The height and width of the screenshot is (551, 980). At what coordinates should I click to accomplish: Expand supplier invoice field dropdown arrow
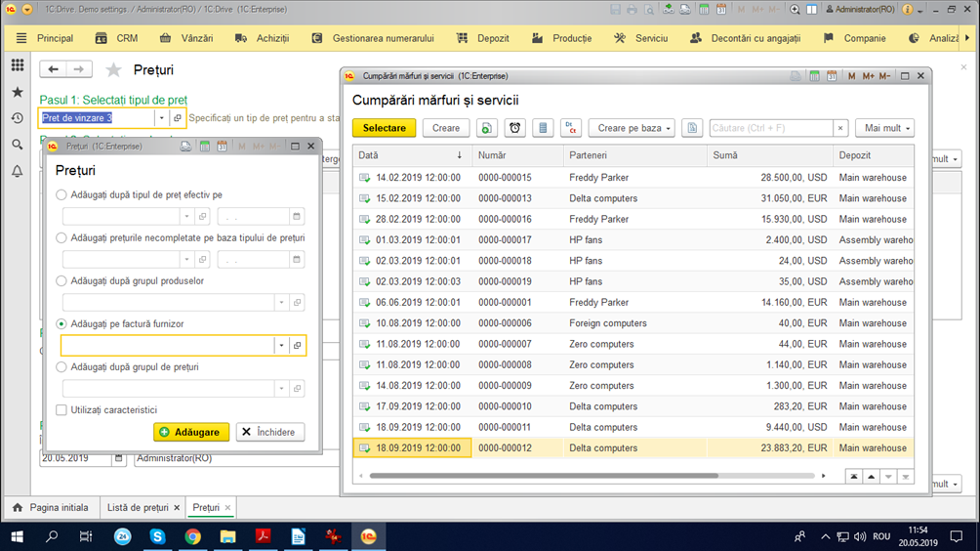[x=281, y=345]
